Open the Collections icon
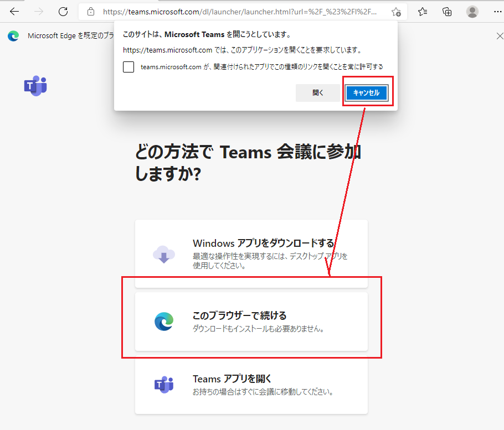 [447, 12]
